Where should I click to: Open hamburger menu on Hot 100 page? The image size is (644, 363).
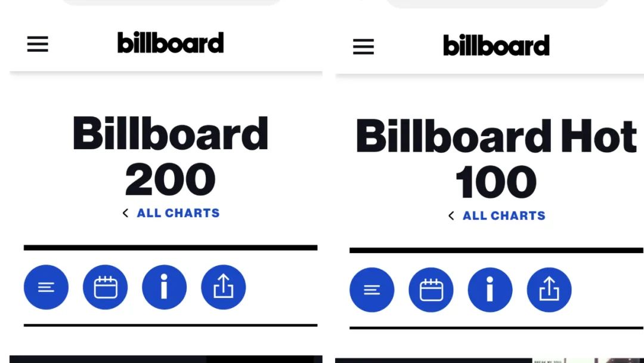(x=364, y=47)
